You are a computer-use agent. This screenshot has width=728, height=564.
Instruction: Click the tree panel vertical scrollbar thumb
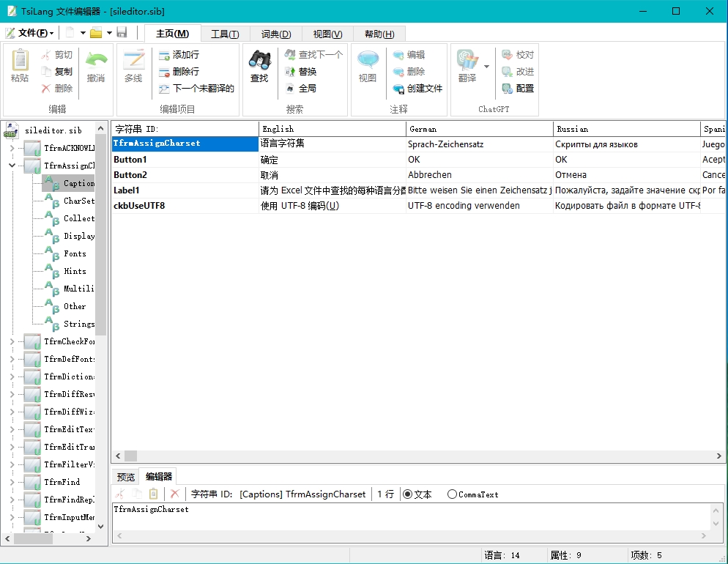[101, 234]
